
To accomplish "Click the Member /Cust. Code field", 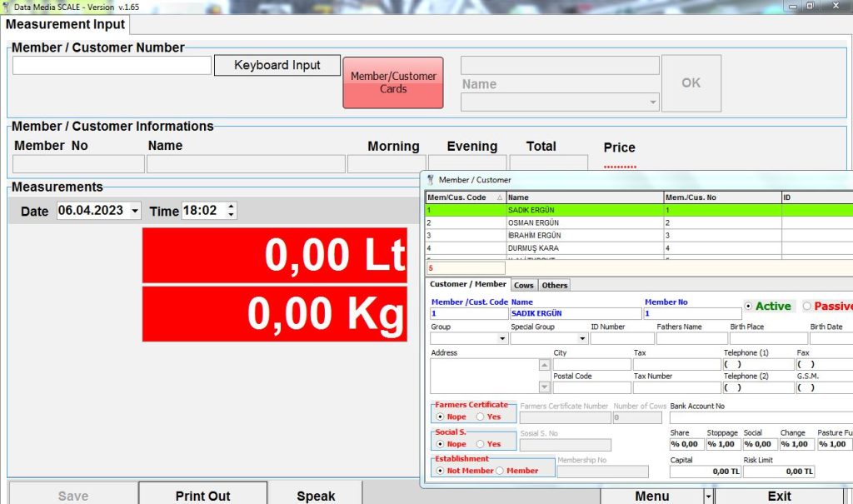I will (x=470, y=313).
